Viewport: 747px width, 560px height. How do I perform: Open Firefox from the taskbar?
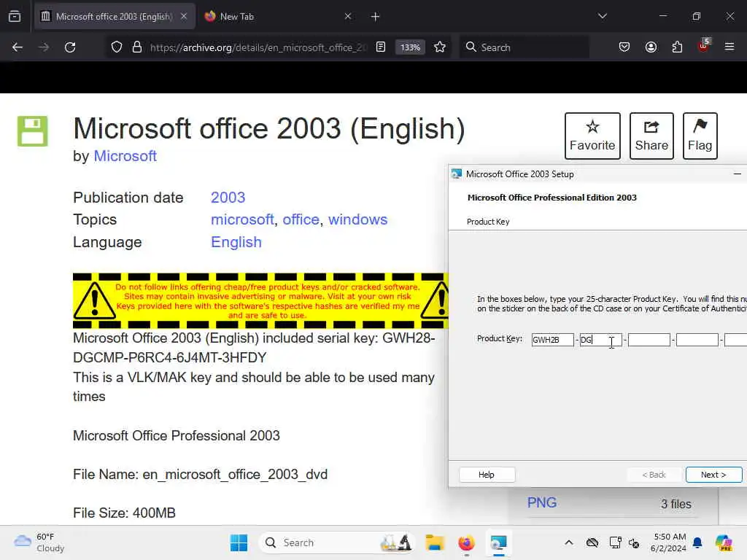466,542
